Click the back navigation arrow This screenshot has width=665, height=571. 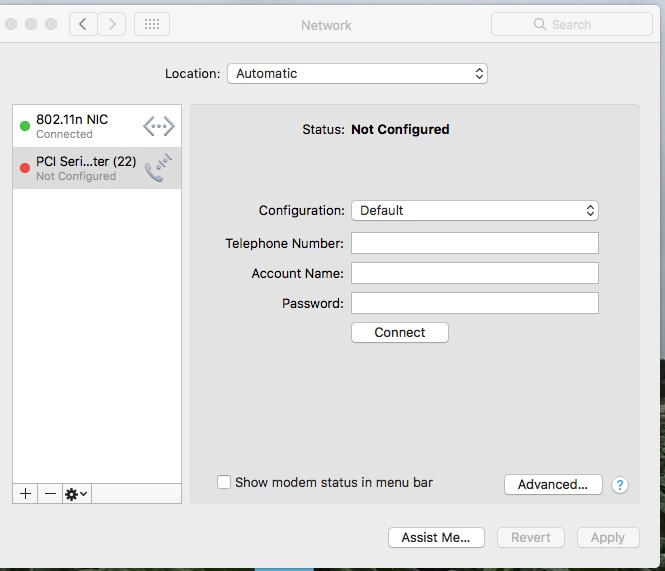click(83, 24)
